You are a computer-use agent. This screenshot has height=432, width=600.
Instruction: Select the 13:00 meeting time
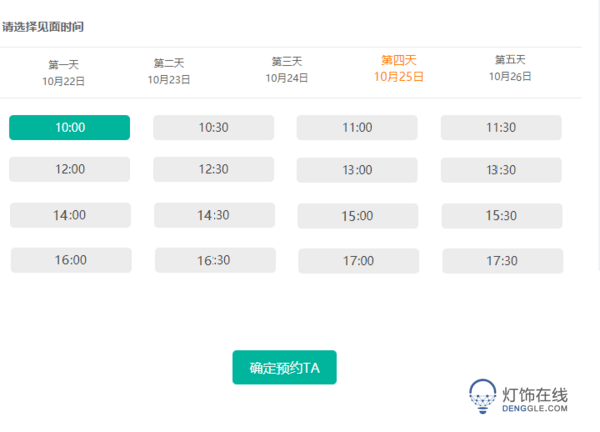(357, 170)
